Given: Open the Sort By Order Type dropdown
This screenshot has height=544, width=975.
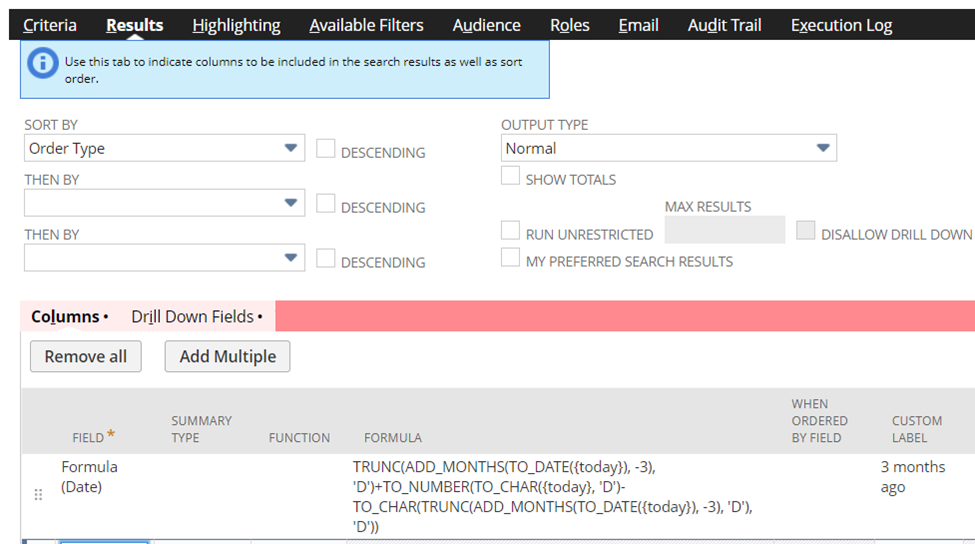Looking at the screenshot, I should click(164, 148).
